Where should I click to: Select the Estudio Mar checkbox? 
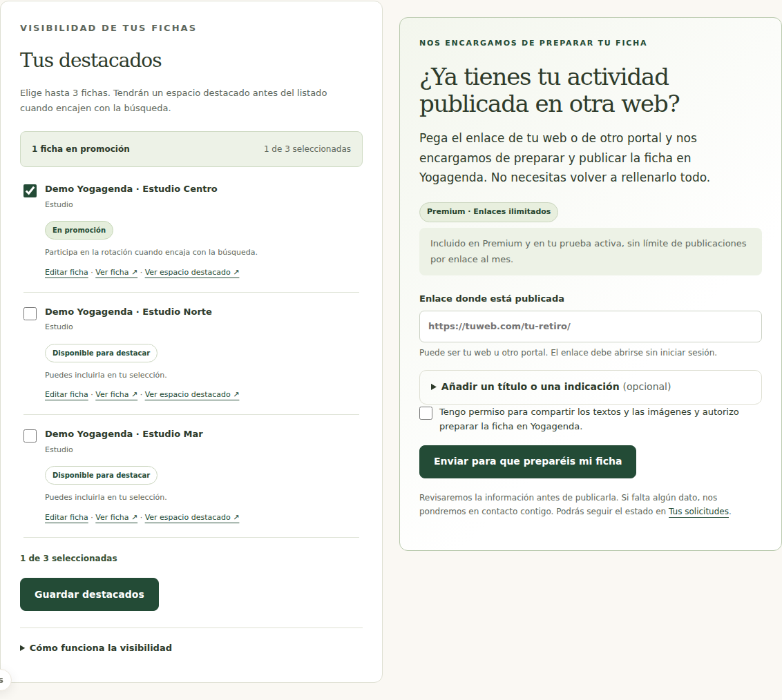pos(30,436)
